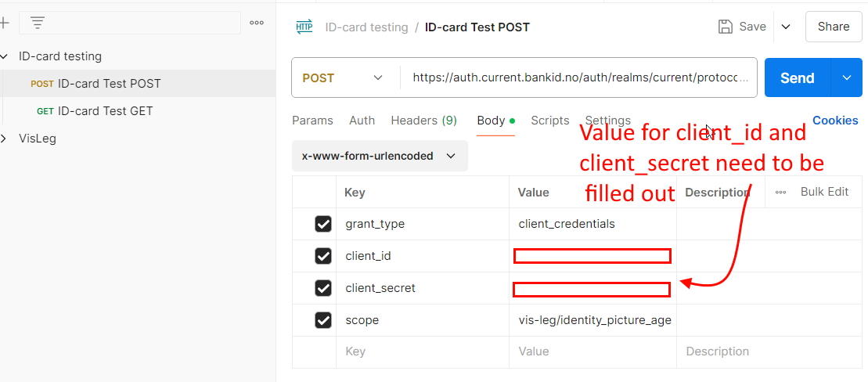The width and height of the screenshot is (868, 382).
Task: Click the empty Key placeholder cell
Action: [x=423, y=351]
